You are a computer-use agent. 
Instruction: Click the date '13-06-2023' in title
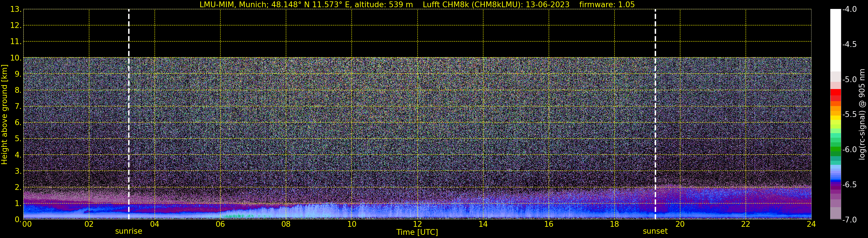(548, 5)
